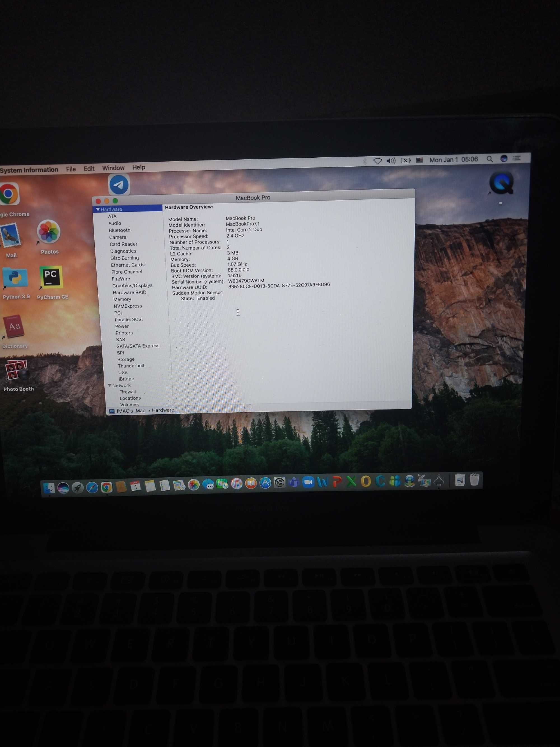Select Audio in the sidebar
The height and width of the screenshot is (747, 560).
coord(115,223)
